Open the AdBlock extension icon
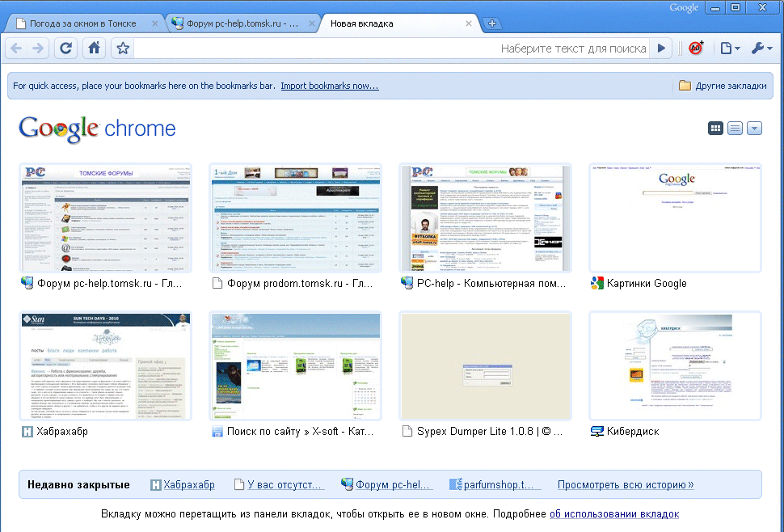The width and height of the screenshot is (784, 532). (x=696, y=48)
